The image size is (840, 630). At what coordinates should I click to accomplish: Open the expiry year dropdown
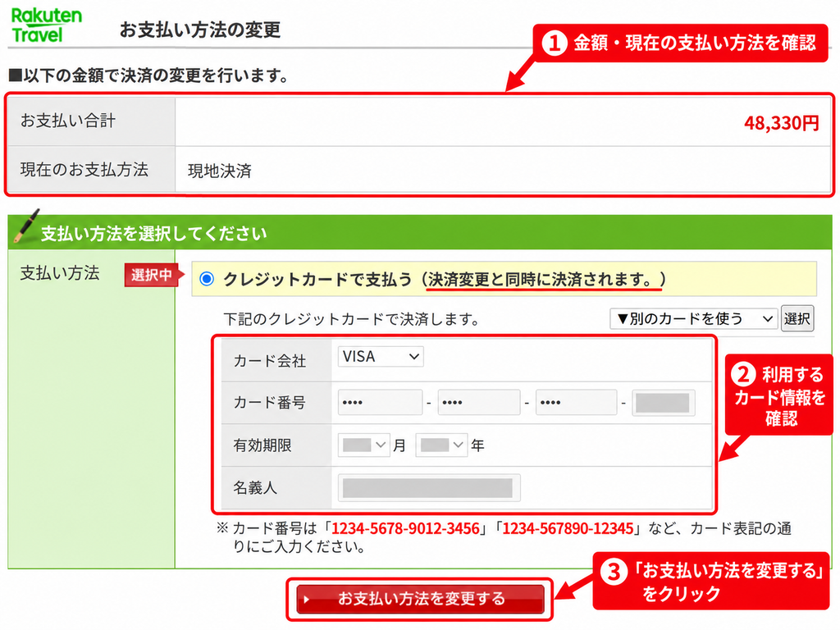pyautogui.click(x=441, y=445)
